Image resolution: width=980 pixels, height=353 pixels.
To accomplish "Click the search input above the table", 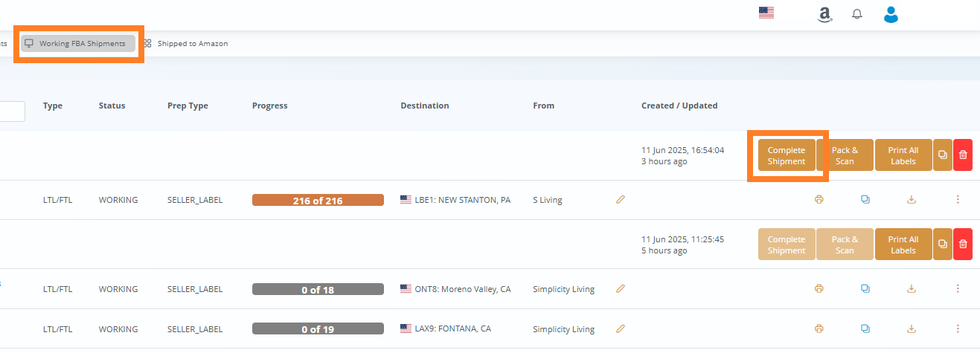I will [x=12, y=111].
